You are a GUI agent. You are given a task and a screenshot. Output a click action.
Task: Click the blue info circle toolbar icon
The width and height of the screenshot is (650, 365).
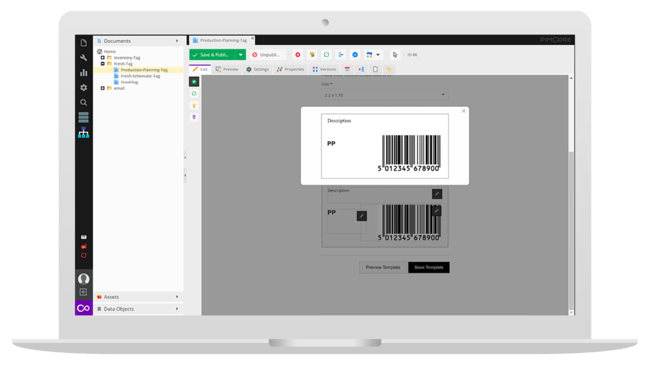point(355,55)
